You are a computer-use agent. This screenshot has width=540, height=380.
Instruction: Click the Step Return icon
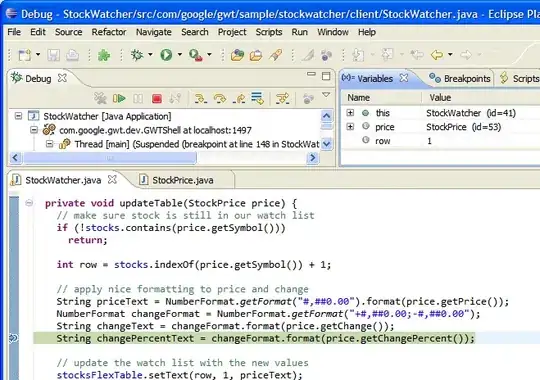[239, 99]
